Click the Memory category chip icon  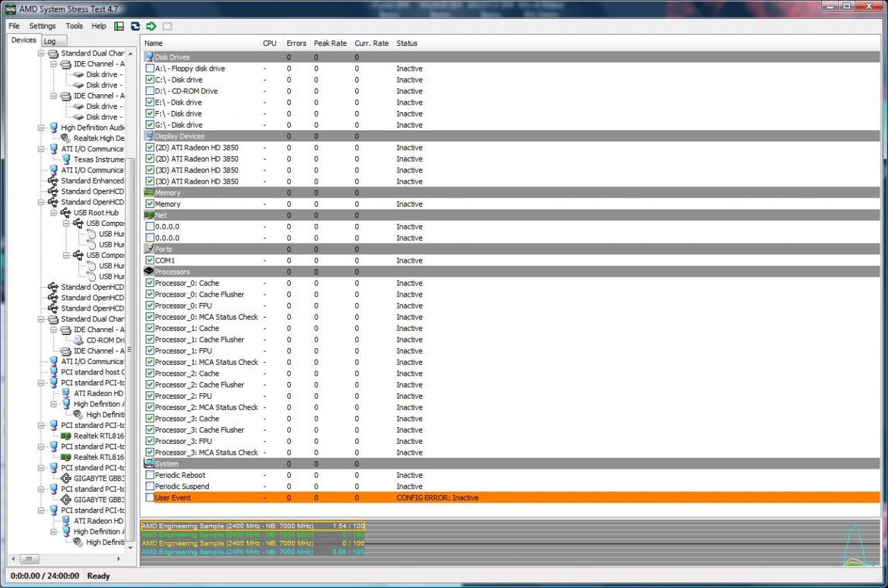click(149, 193)
